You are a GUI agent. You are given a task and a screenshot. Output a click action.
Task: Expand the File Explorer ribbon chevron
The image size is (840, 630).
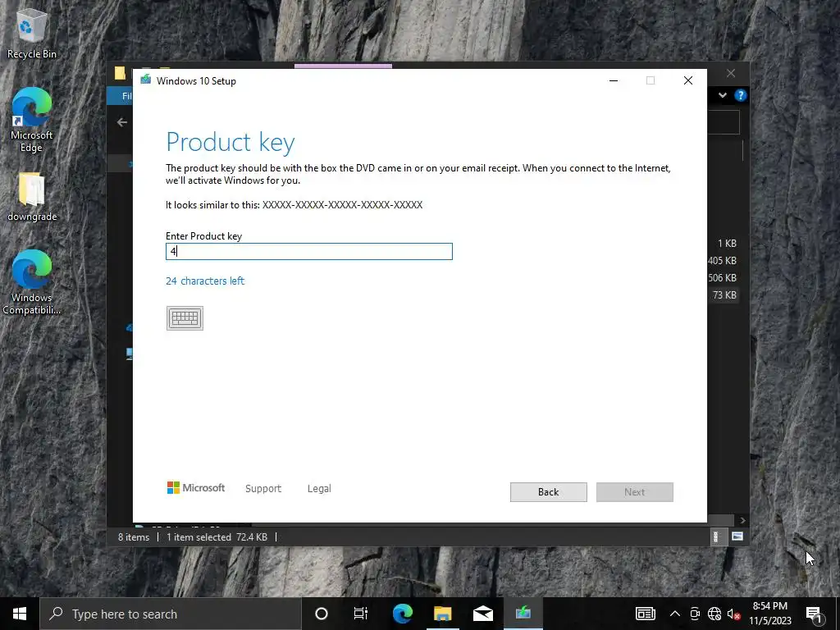click(x=723, y=95)
